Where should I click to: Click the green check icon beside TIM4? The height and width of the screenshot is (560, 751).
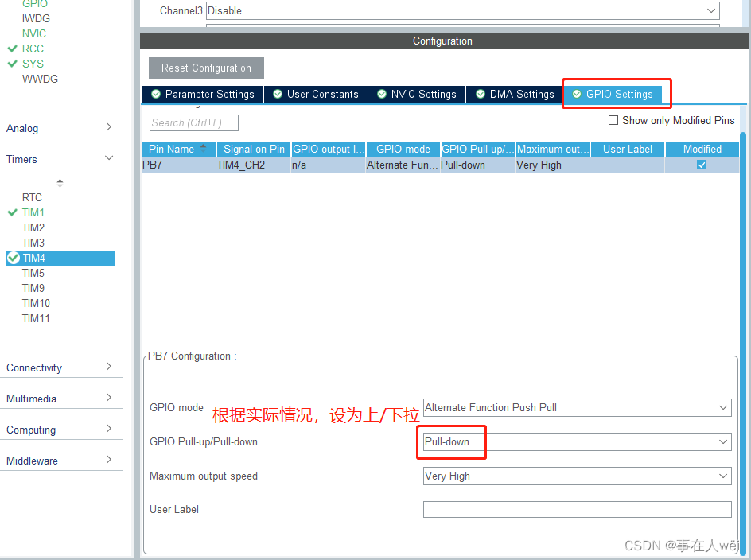click(14, 258)
